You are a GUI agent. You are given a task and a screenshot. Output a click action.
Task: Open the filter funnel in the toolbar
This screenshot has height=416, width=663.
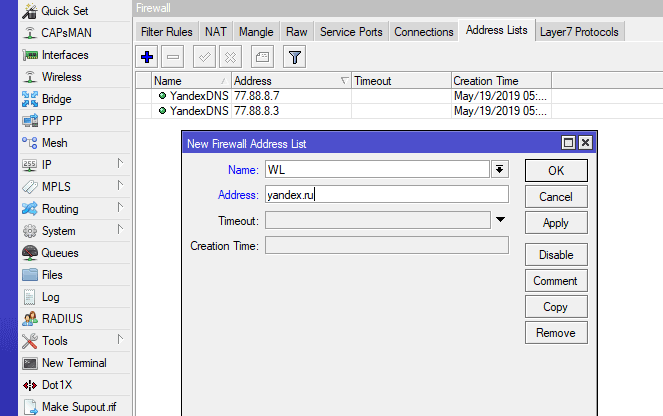(294, 57)
